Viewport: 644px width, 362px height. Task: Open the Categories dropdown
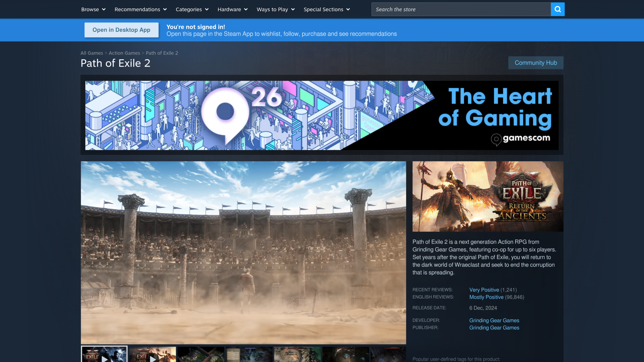coord(192,9)
